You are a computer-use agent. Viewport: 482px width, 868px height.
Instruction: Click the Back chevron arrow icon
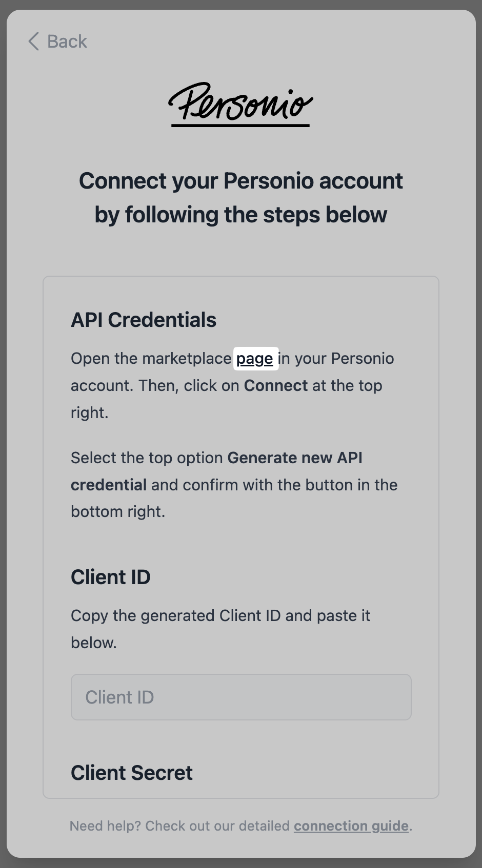coord(34,42)
